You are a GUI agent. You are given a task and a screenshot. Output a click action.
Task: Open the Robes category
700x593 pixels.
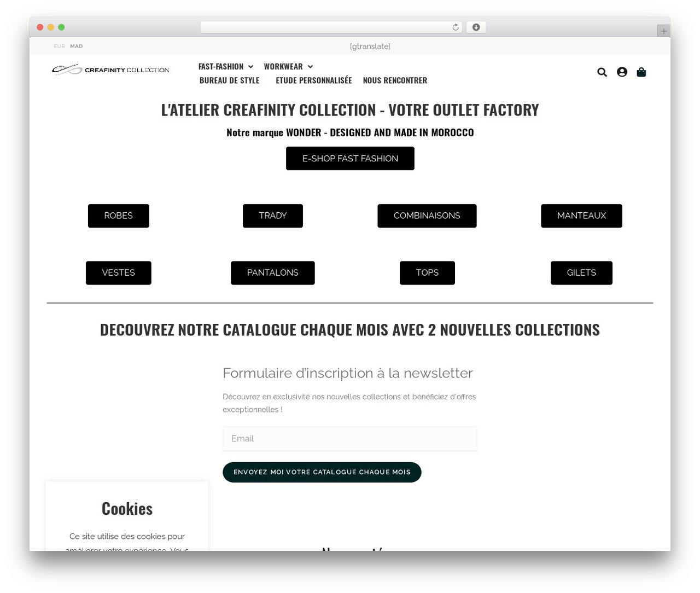coord(119,216)
